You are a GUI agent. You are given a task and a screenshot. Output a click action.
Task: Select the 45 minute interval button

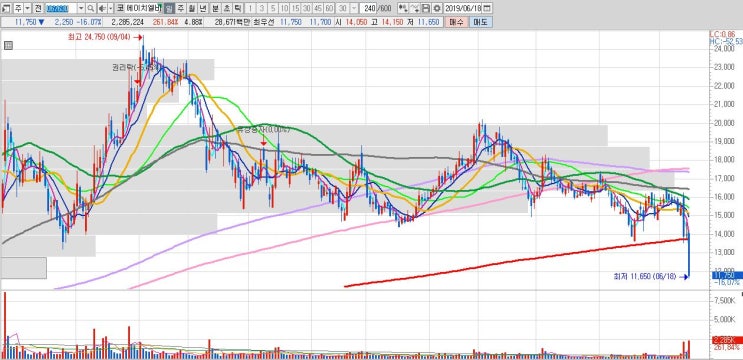pos(317,9)
